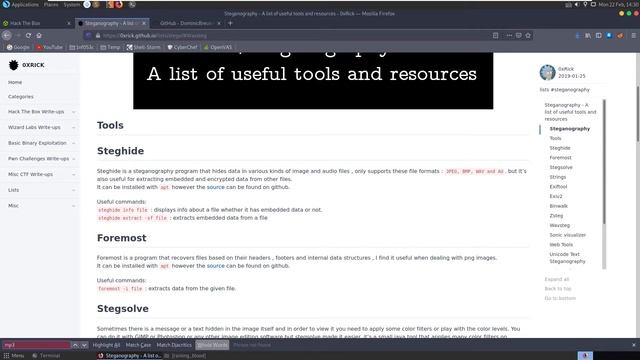This screenshot has height=360, width=640.
Task: Toggle Highlight All in find bar
Action: click(x=106, y=345)
